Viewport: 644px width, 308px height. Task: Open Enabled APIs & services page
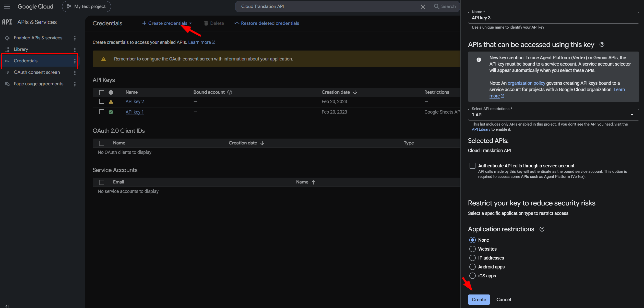point(38,38)
